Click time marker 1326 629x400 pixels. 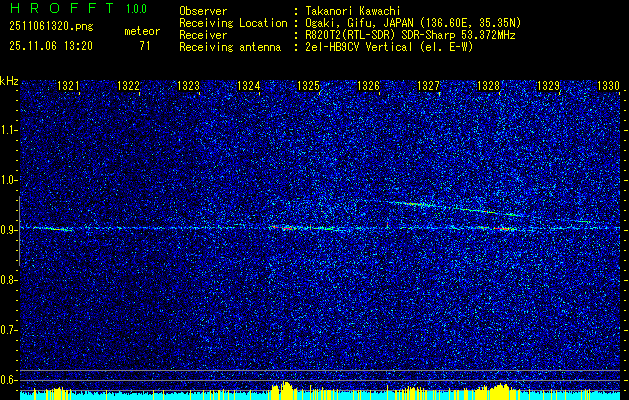[x=368, y=85]
